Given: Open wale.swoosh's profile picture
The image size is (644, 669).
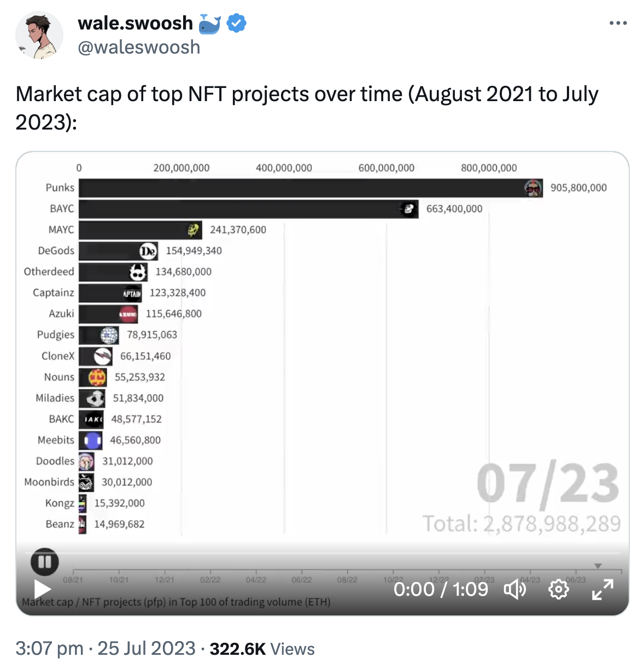Looking at the screenshot, I should (x=39, y=34).
